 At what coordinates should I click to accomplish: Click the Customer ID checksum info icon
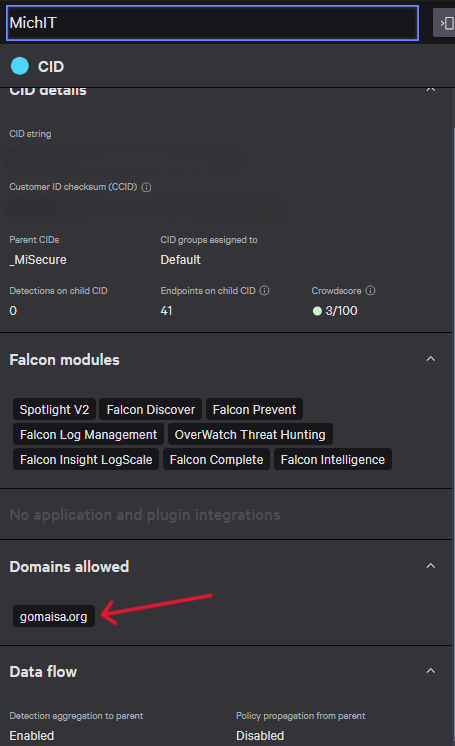pos(147,187)
